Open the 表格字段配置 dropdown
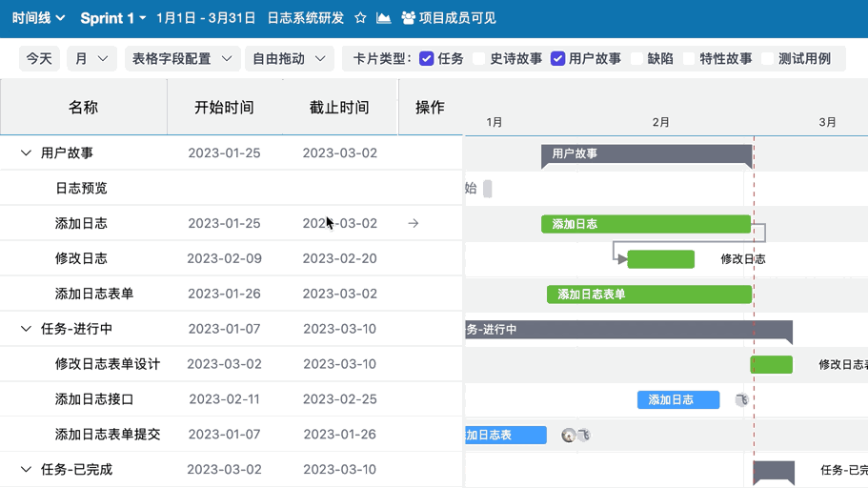The height and width of the screenshot is (488, 868). click(x=182, y=59)
